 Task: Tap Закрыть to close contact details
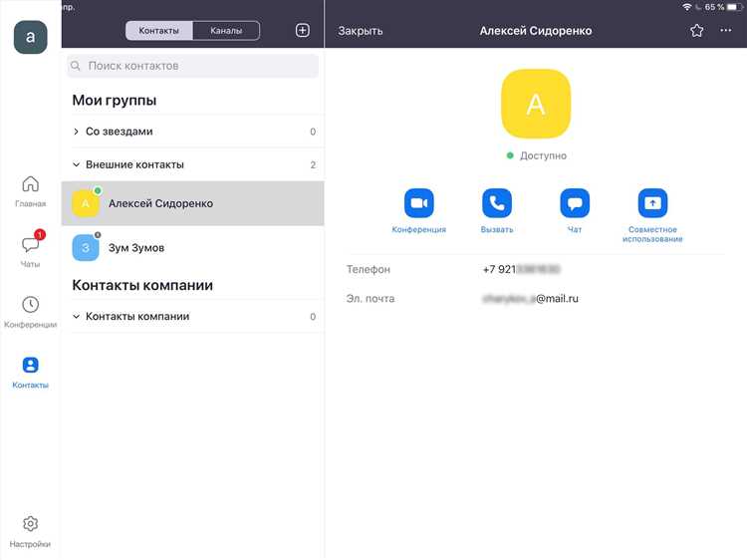coord(361,31)
